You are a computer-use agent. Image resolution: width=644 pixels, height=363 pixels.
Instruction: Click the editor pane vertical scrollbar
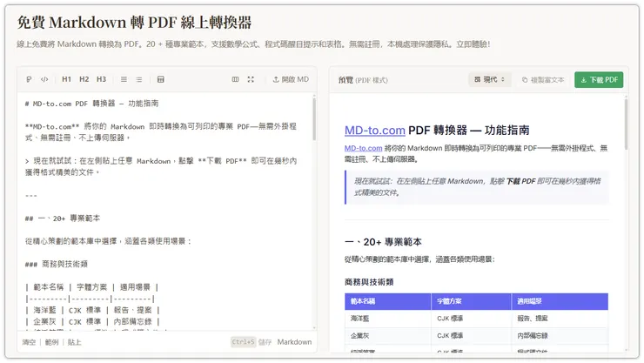click(x=314, y=119)
